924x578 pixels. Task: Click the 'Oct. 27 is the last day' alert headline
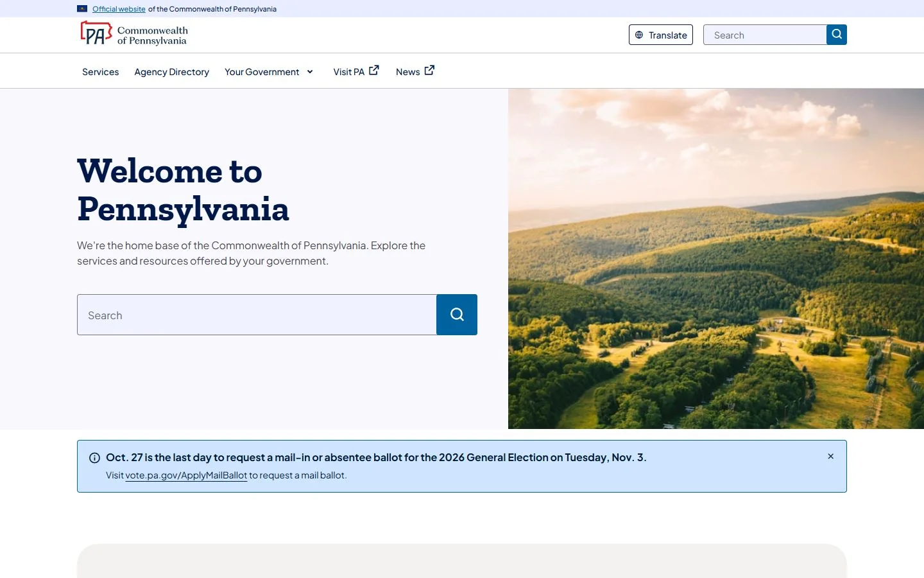click(376, 457)
